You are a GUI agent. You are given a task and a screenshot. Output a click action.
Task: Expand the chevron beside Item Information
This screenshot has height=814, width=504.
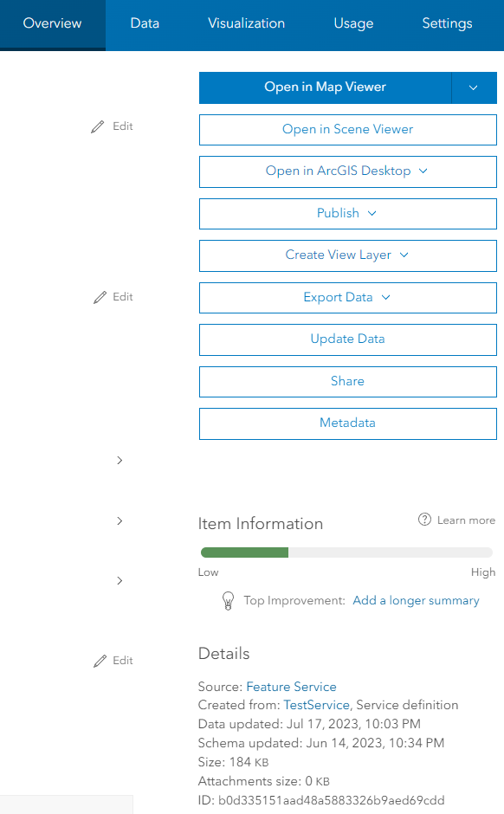point(120,520)
